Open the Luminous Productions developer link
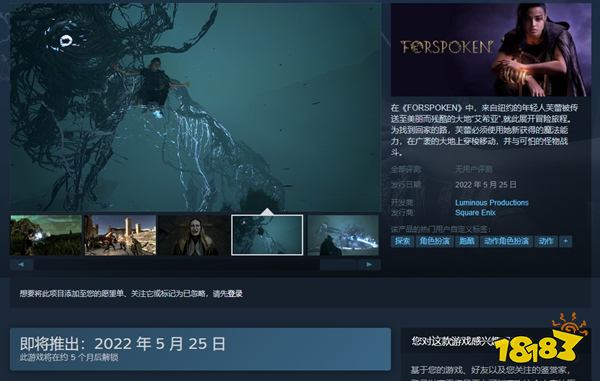 tap(492, 203)
